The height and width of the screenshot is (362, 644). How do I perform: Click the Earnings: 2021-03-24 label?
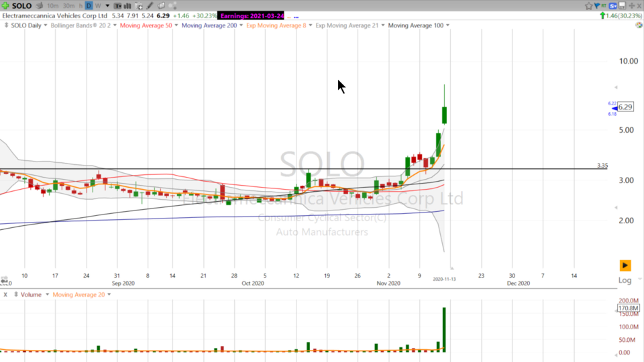click(252, 15)
